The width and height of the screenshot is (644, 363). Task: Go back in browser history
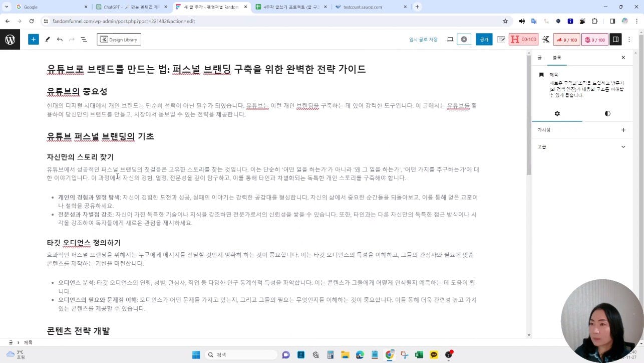coord(8,21)
